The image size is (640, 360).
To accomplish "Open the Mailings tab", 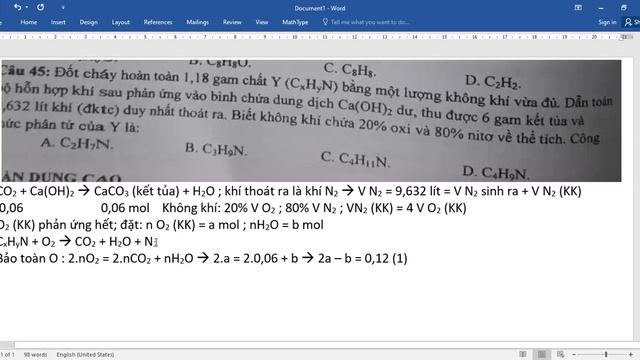I will (198, 22).
